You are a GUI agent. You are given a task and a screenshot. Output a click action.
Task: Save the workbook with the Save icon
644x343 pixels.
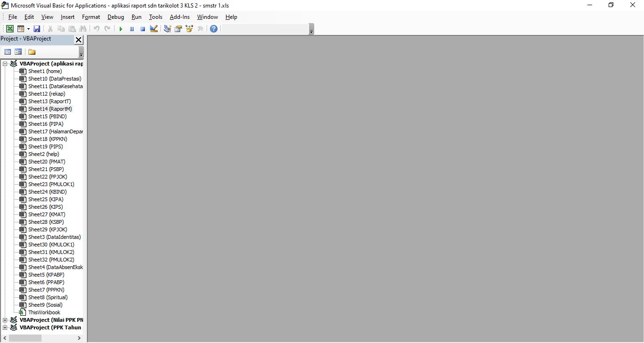pos(37,29)
